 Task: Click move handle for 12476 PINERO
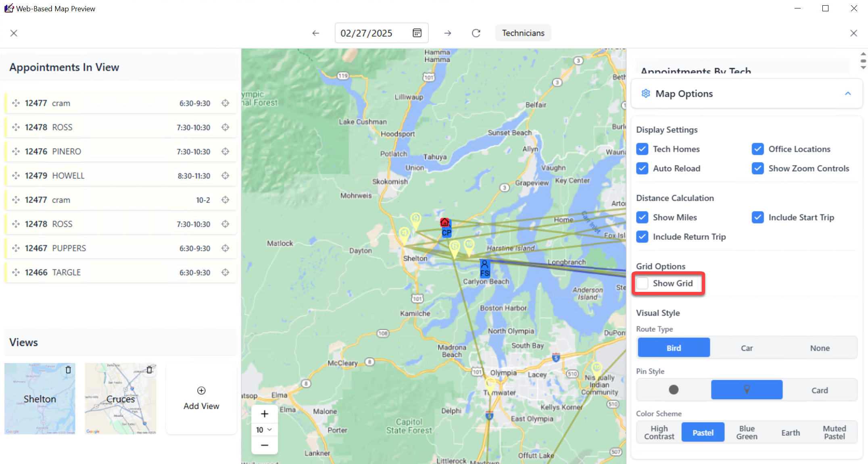pyautogui.click(x=16, y=152)
